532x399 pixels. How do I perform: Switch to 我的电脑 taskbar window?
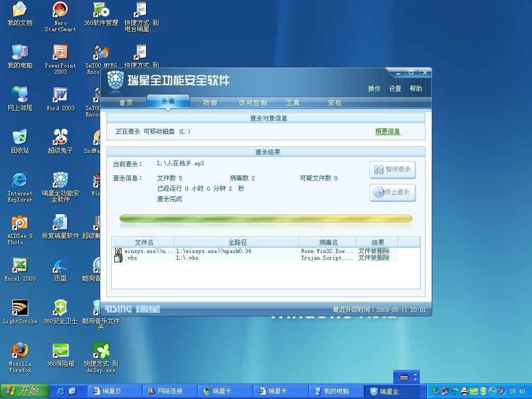336,391
